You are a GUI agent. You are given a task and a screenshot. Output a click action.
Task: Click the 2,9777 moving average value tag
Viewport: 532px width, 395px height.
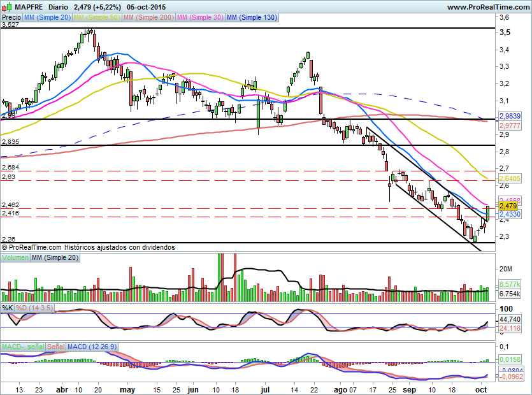tap(510, 126)
